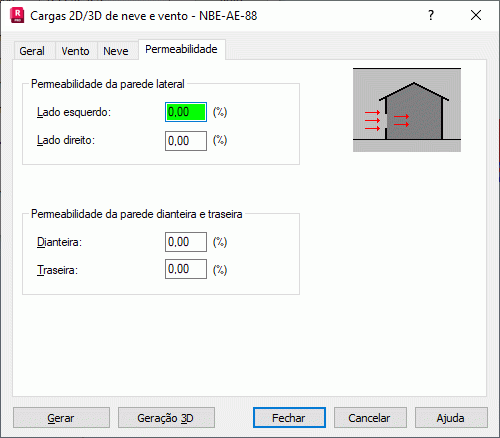Screen dimensions: 500x438
Task: Start Geração 3D
Action: pyautogui.click(x=166, y=418)
